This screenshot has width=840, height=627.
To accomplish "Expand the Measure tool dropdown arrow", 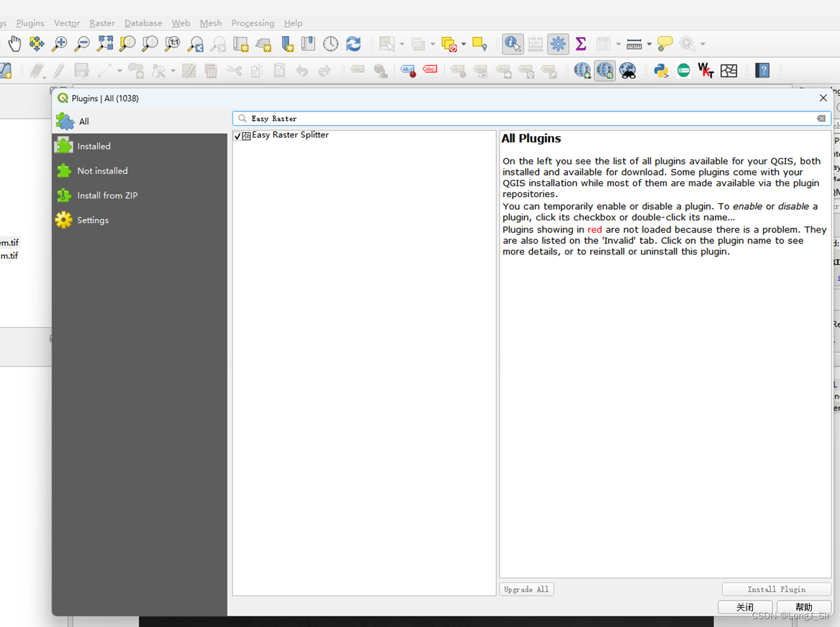I will 649,44.
